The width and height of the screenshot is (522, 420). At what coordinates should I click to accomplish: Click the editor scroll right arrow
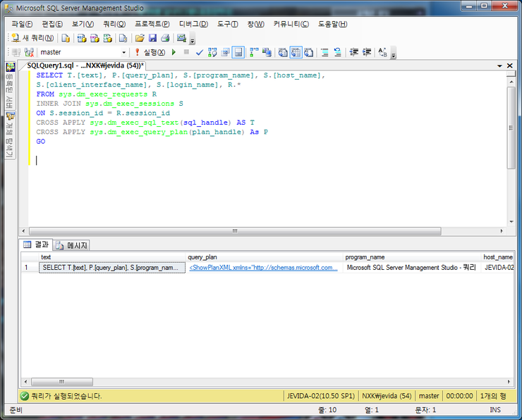point(502,230)
